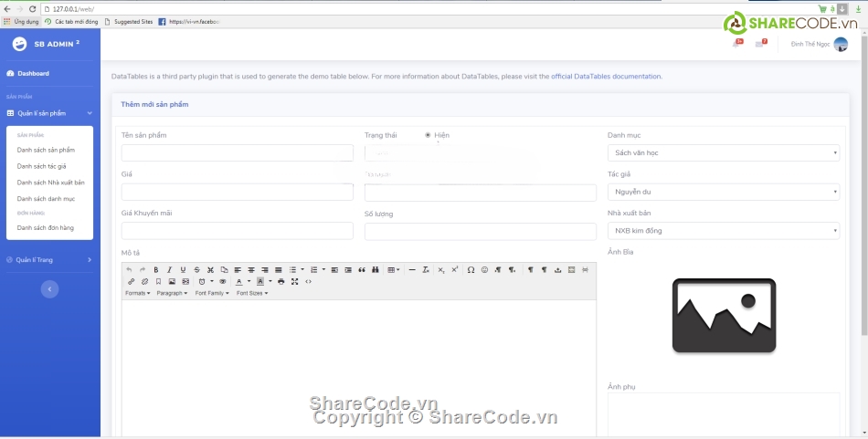Focus the Giá input field
The height and width of the screenshot is (439, 868).
point(237,192)
